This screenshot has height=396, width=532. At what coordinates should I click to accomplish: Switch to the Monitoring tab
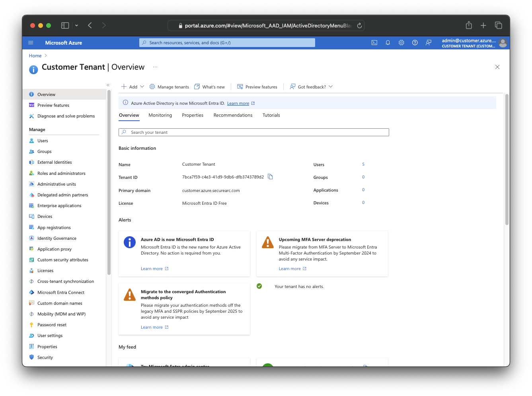[x=160, y=115]
